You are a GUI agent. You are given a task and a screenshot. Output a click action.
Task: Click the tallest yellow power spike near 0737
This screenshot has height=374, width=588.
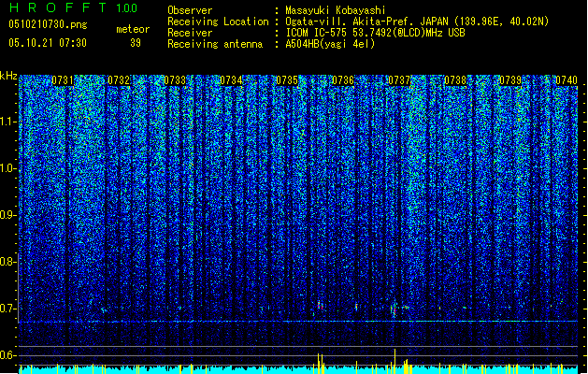pyautogui.click(x=394, y=361)
